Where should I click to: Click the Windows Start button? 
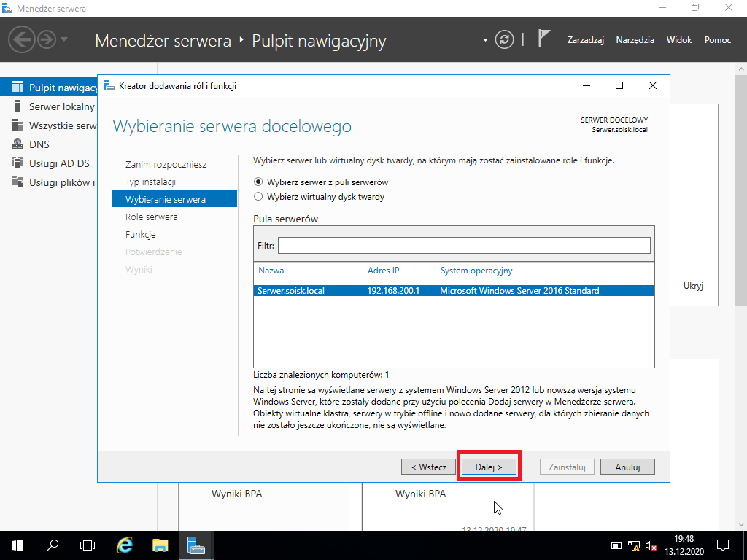click(18, 545)
